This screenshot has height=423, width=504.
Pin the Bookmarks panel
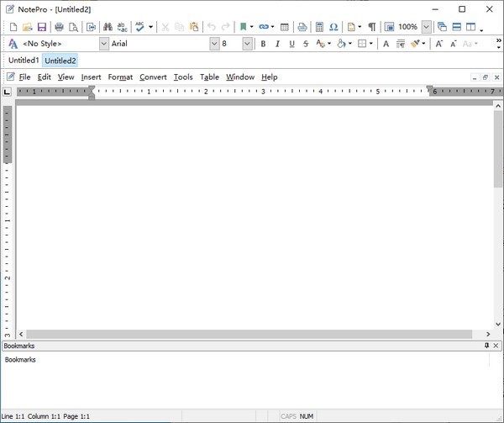click(486, 346)
